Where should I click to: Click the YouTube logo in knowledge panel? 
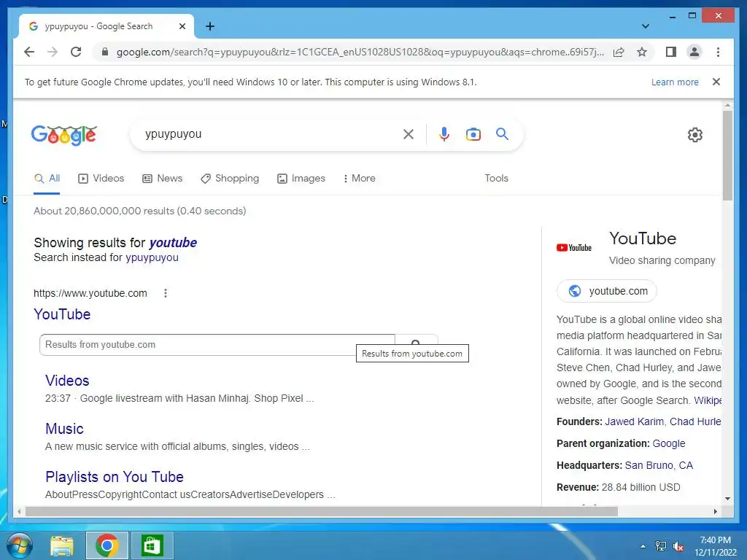tap(574, 248)
